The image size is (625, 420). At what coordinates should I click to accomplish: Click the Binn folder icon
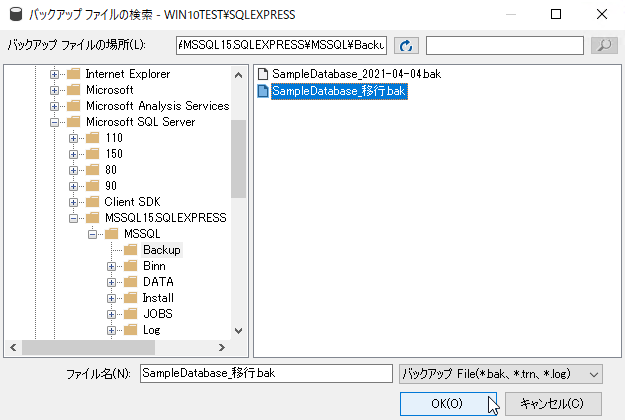click(x=130, y=266)
